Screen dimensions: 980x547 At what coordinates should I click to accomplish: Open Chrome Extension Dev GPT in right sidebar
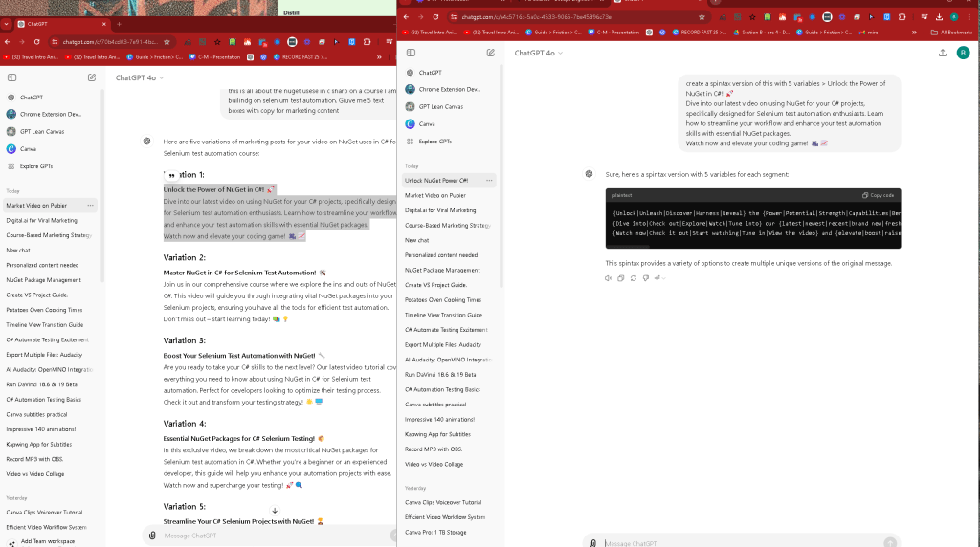tap(450, 89)
